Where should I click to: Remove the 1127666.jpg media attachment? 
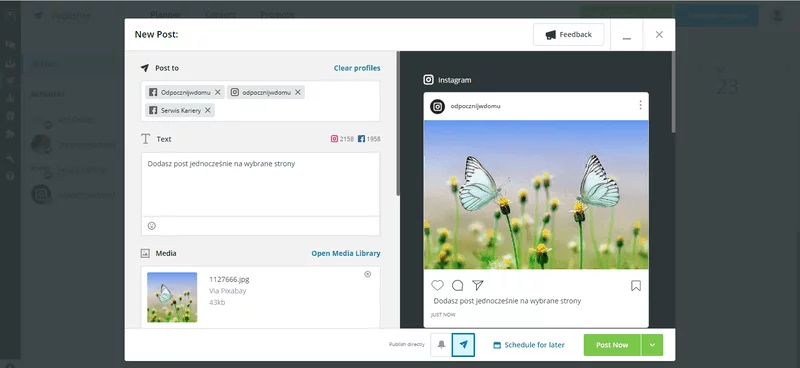[367, 274]
